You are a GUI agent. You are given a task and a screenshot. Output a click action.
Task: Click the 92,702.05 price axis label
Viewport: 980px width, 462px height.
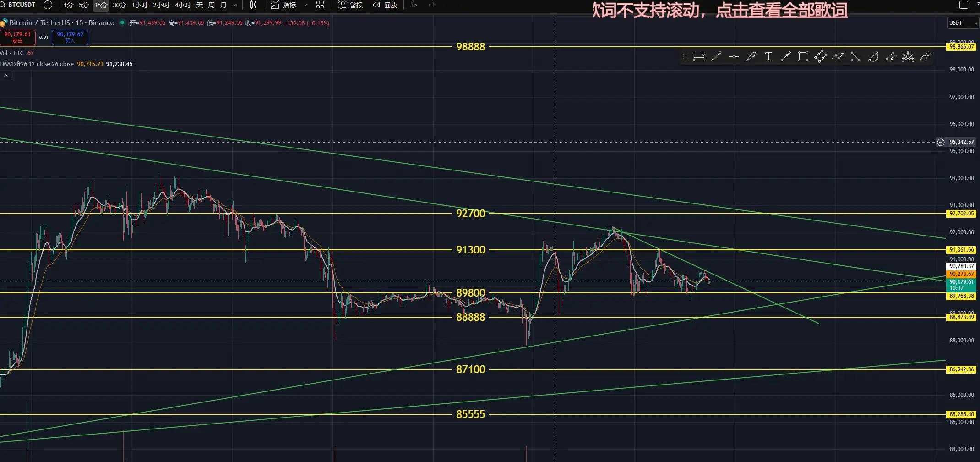[961, 214]
